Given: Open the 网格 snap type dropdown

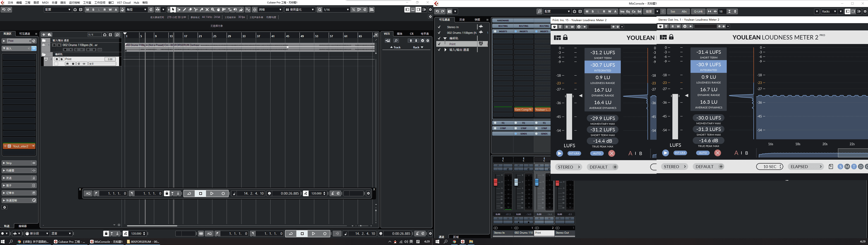Looking at the screenshot, I should click(x=270, y=10).
